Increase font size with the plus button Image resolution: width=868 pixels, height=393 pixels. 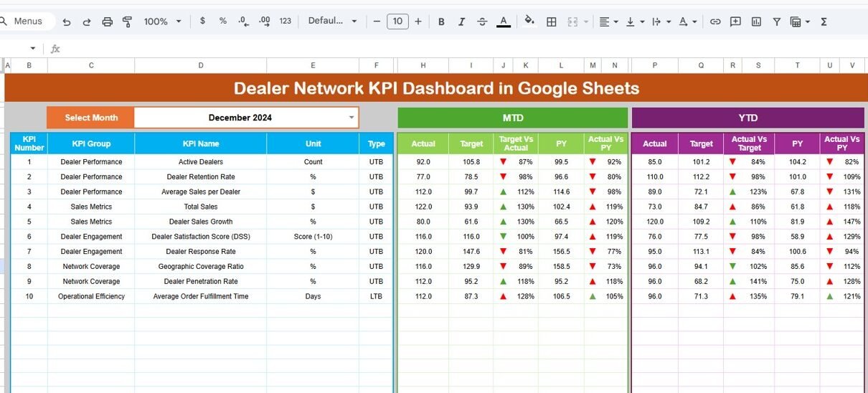pyautogui.click(x=418, y=22)
